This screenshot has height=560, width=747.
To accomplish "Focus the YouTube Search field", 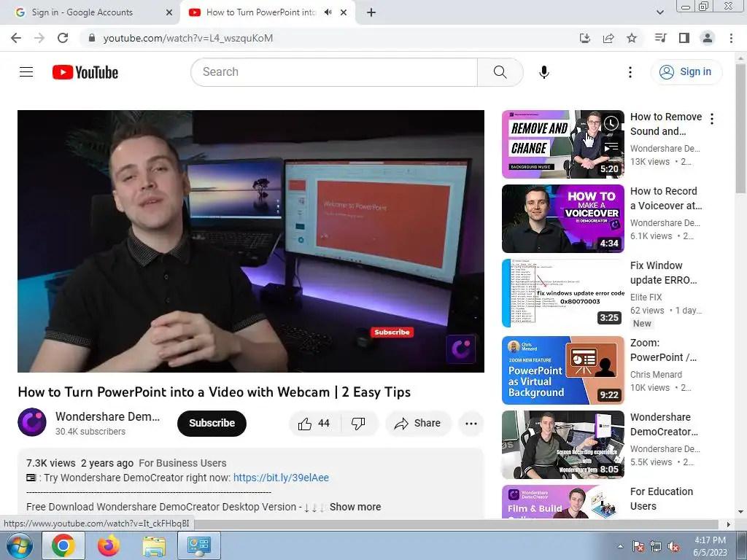I will click(x=334, y=72).
